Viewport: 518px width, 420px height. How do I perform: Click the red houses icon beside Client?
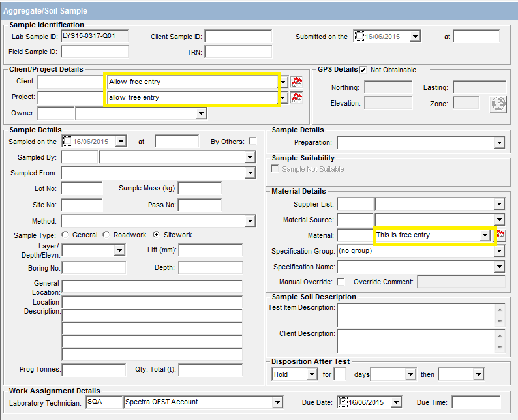pyautogui.click(x=297, y=82)
